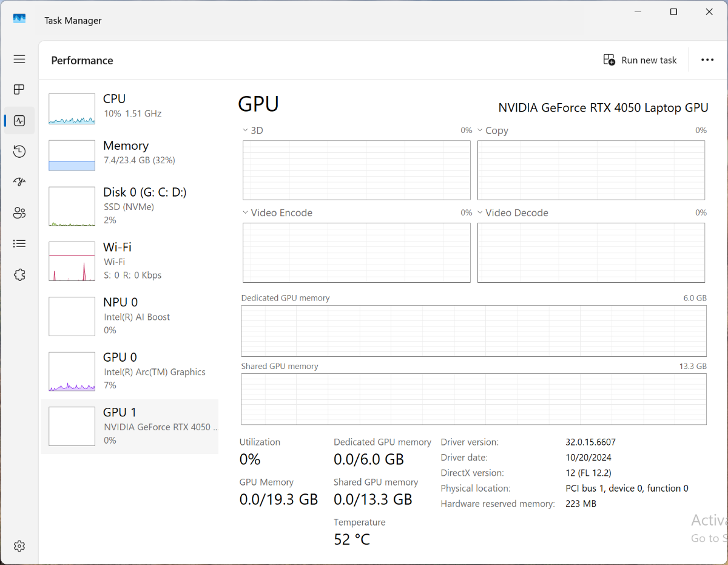
Task: Click the Dedicated GPU memory graph
Action: (x=473, y=331)
